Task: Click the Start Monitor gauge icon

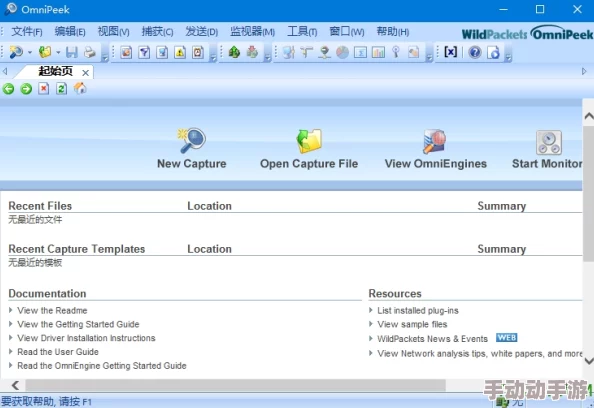Action: pos(549,142)
